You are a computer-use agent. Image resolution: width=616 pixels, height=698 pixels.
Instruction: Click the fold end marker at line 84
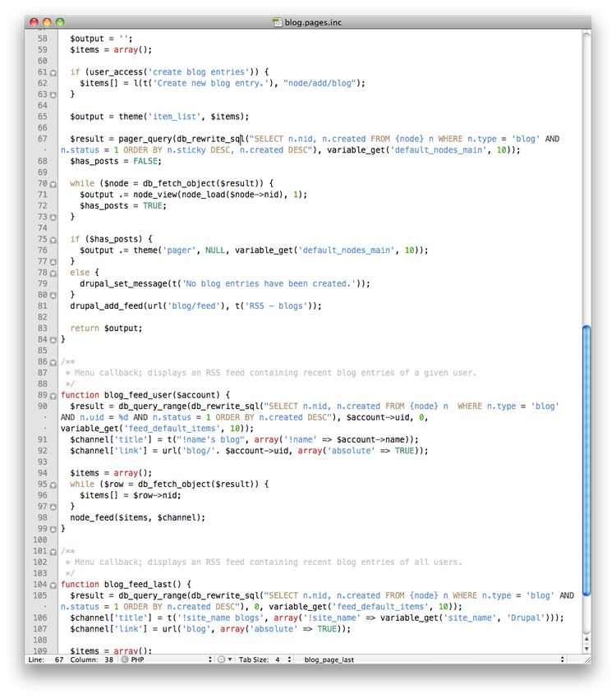click(x=53, y=340)
